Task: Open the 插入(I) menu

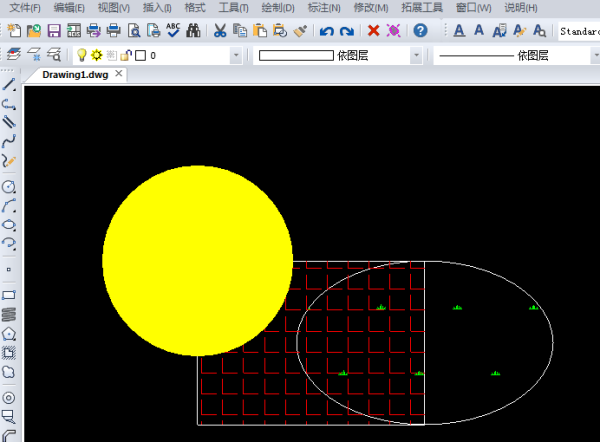Action: coord(157,8)
